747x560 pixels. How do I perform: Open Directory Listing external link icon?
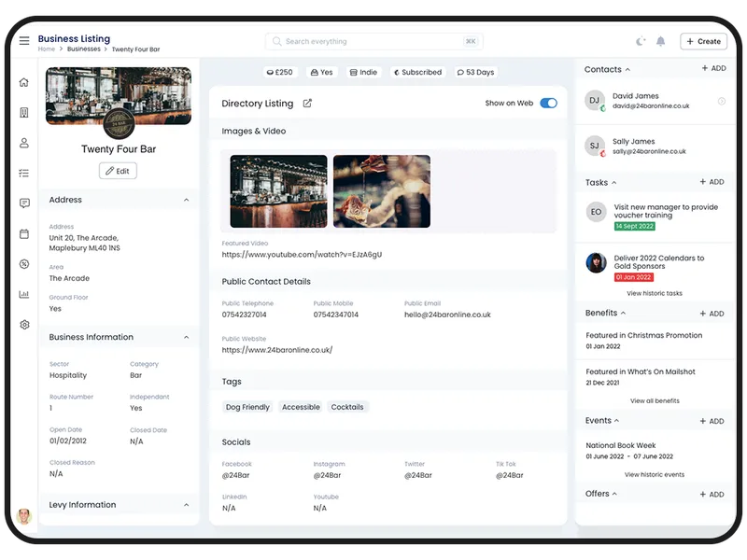click(x=307, y=104)
